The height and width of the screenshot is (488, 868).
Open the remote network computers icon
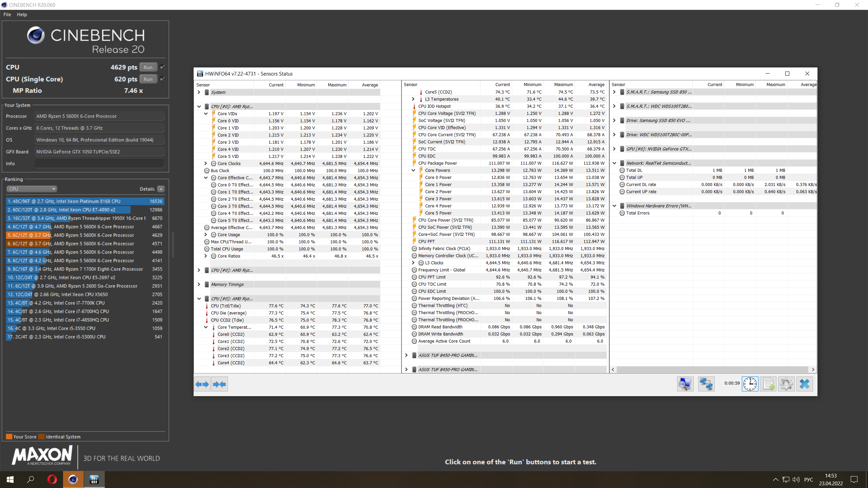[x=706, y=384]
